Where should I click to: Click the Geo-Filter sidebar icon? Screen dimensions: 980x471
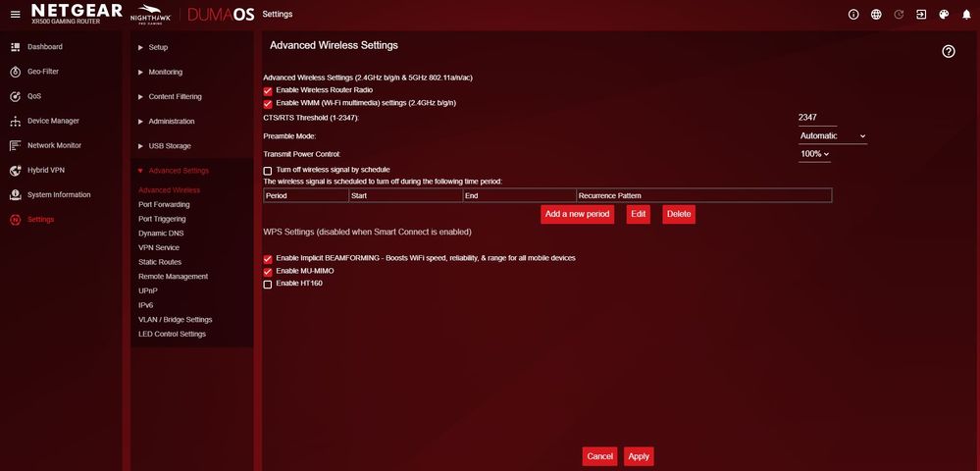[x=16, y=72]
